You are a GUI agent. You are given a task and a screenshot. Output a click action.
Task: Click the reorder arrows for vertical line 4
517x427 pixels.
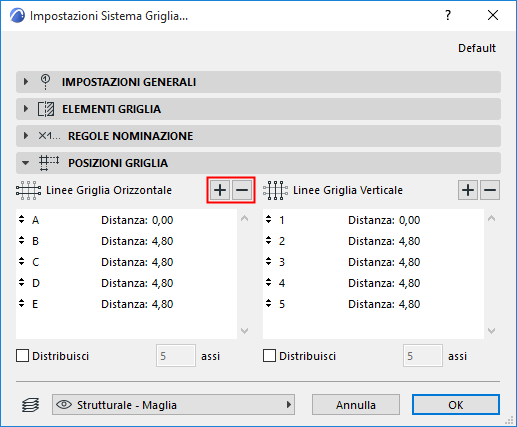[x=269, y=282]
